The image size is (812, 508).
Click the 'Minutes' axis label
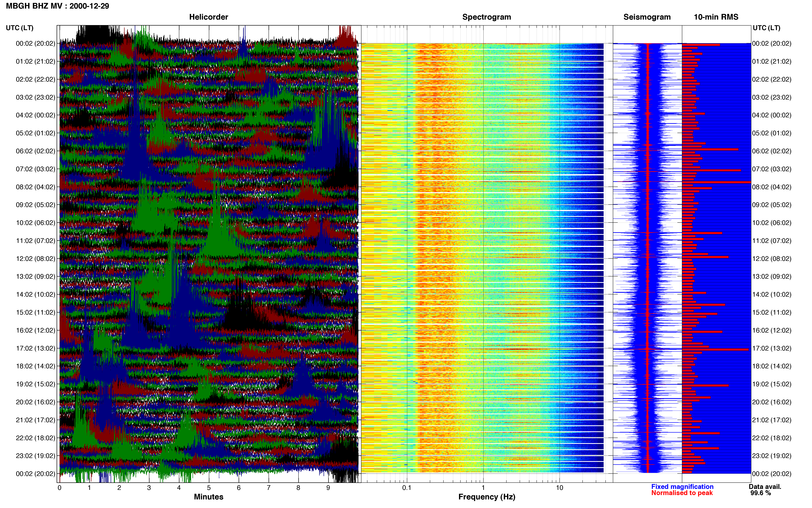click(x=209, y=497)
